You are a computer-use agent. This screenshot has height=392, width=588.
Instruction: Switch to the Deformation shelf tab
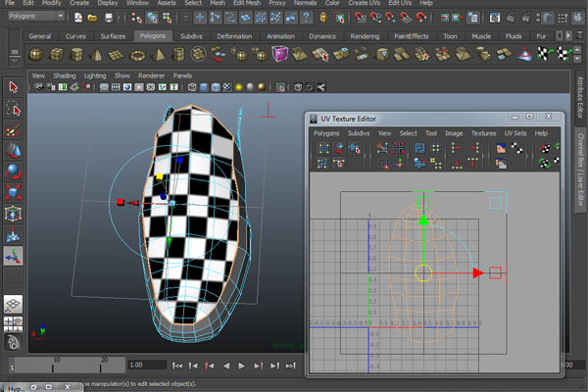tap(234, 36)
